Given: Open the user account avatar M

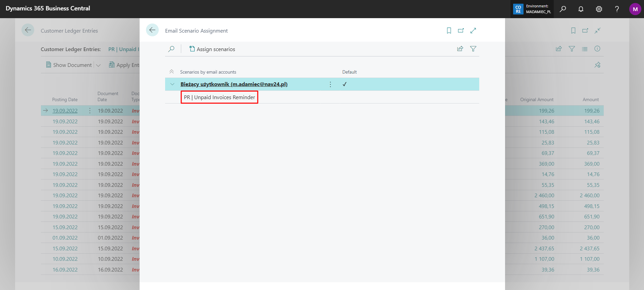Looking at the screenshot, I should 635,9.
